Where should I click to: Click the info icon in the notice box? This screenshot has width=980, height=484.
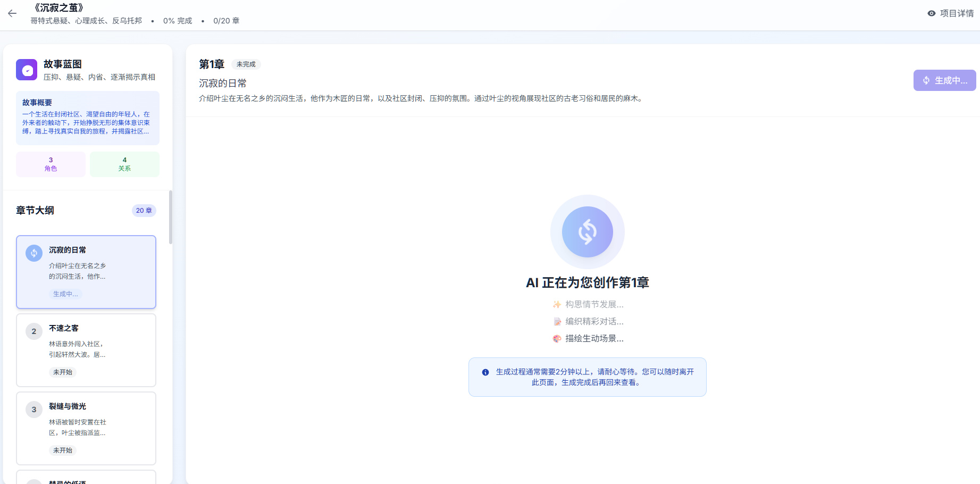pos(485,372)
